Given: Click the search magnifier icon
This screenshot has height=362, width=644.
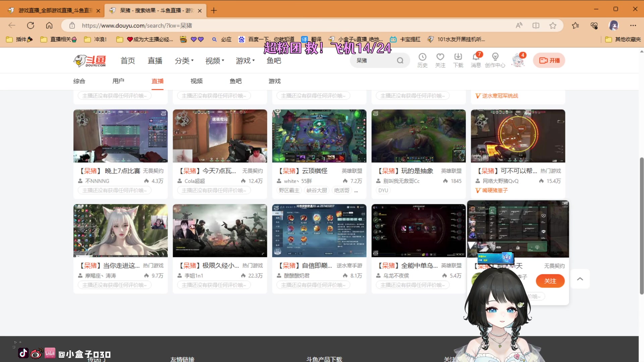Looking at the screenshot, I should pyautogui.click(x=400, y=60).
